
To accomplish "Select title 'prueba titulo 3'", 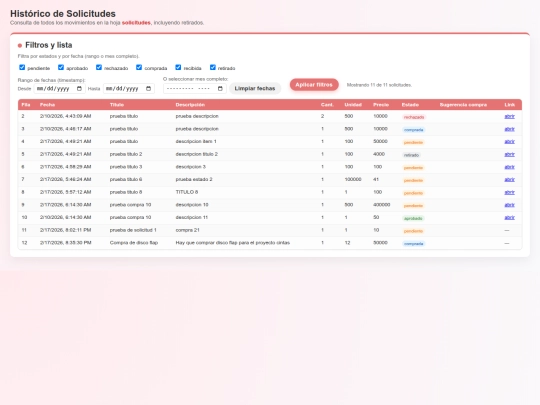I will [x=126, y=167].
